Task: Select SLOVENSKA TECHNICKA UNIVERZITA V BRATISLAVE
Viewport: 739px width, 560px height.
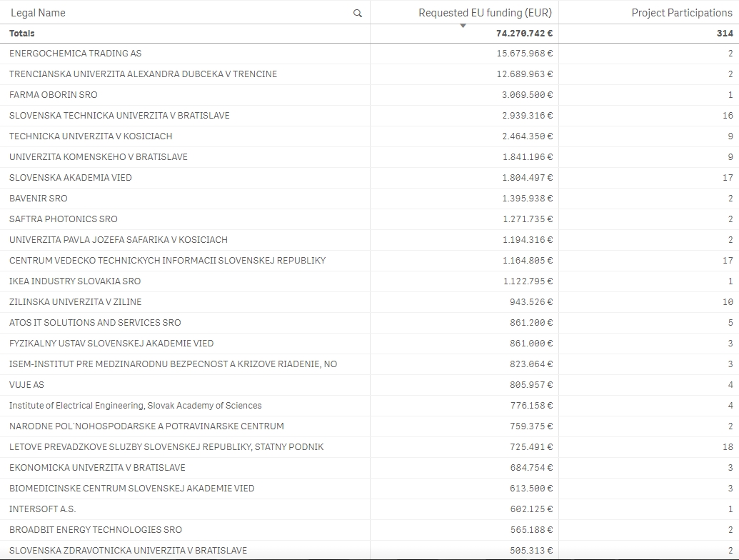Action: [119, 116]
